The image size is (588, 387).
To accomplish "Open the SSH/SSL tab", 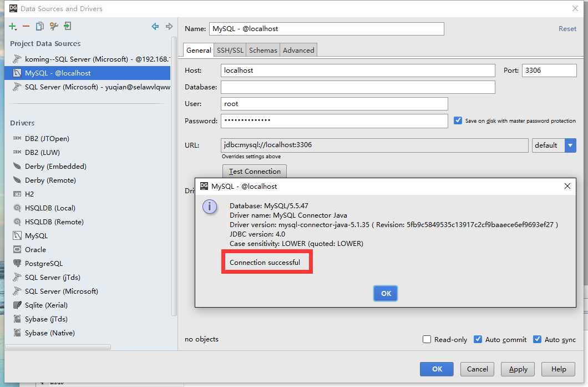I will [x=230, y=50].
